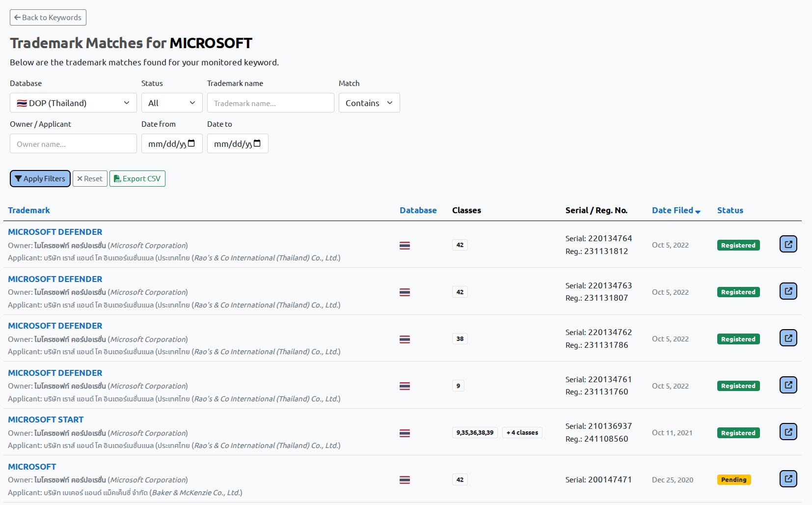Click Serial / Reg. No. column header
812x505 pixels.
click(596, 210)
